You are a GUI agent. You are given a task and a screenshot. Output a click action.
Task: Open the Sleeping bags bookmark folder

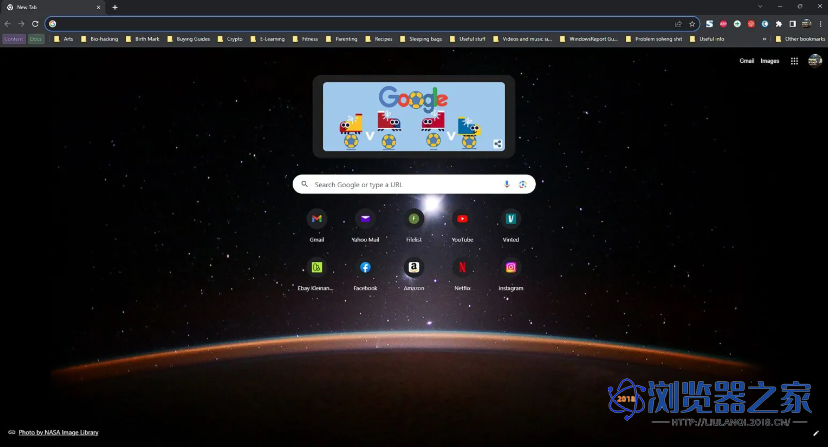[x=421, y=39]
